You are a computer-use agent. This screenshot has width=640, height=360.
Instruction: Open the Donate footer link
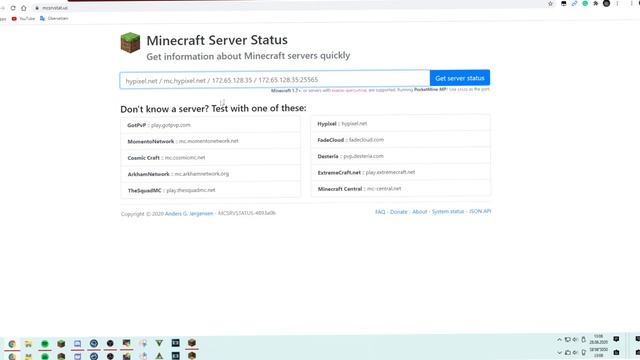pos(399,212)
